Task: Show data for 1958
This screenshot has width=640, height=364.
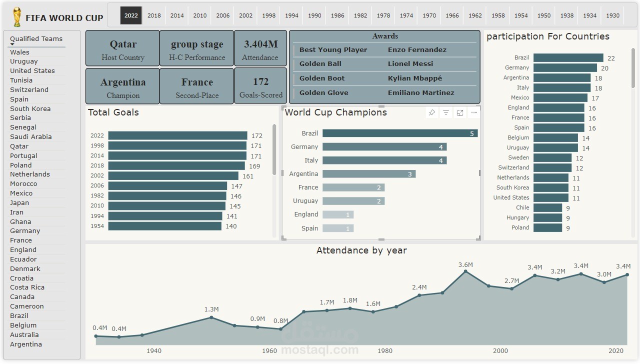Action: 498,15
